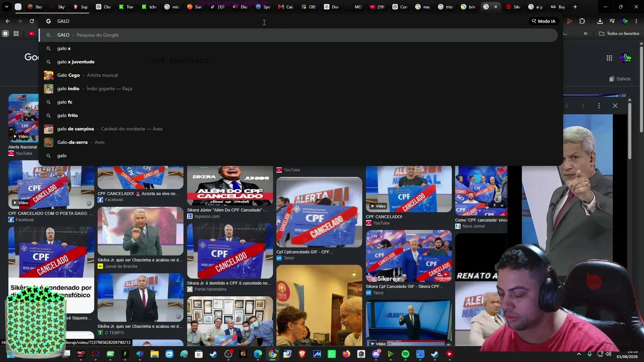
Task: Pick the 'Galo Cego' artista musical suggestion
Action: tap(299, 75)
